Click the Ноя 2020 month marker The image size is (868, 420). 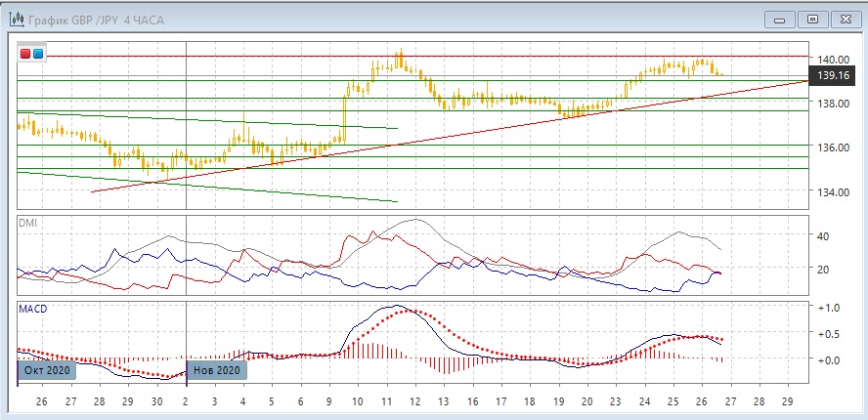215,370
